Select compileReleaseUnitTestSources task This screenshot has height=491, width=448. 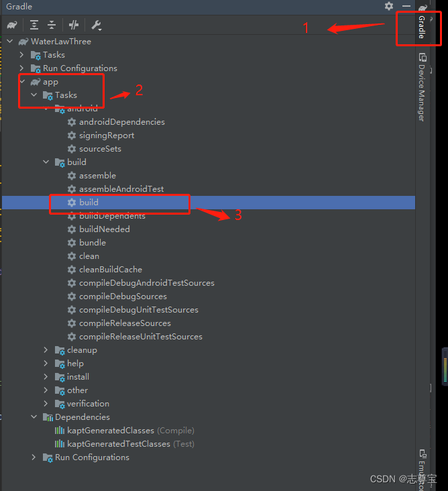[x=141, y=337]
